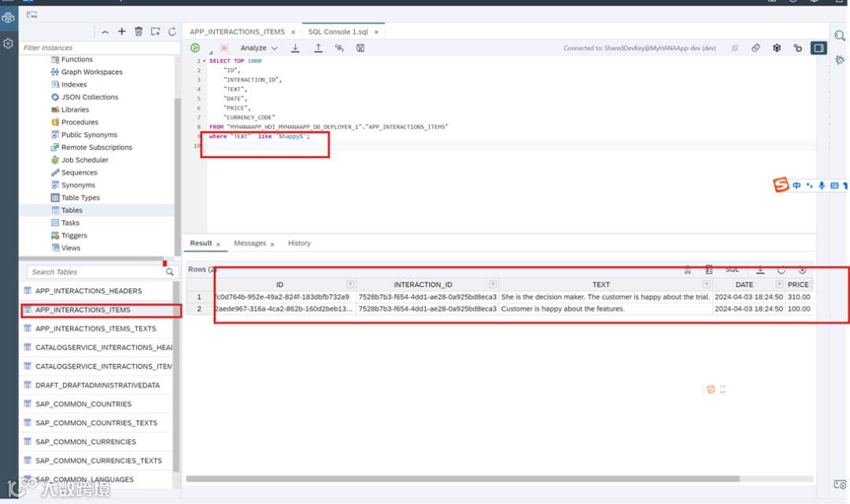850x504 pixels.
Task: Click the gear-with-dot icon in console toolbar
Action: point(798,48)
